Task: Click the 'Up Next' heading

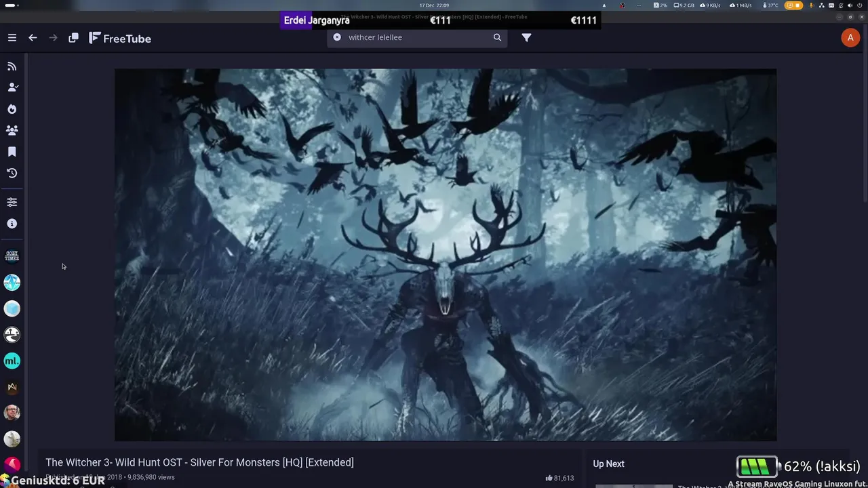Action: click(x=608, y=464)
